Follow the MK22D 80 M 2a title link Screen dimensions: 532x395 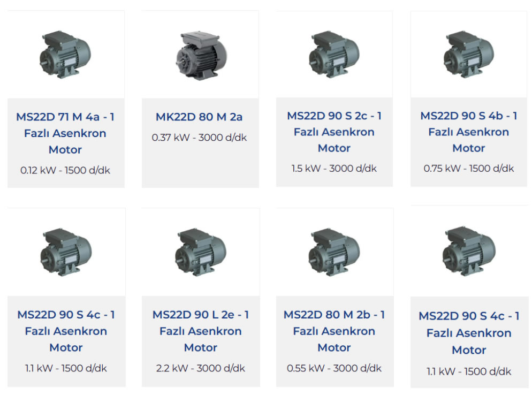(199, 117)
